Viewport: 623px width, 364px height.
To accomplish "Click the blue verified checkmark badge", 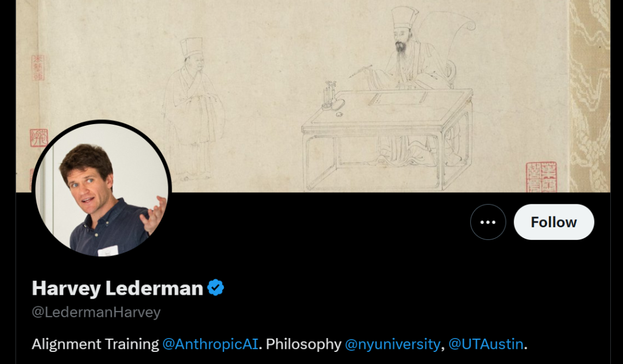I will [215, 288].
